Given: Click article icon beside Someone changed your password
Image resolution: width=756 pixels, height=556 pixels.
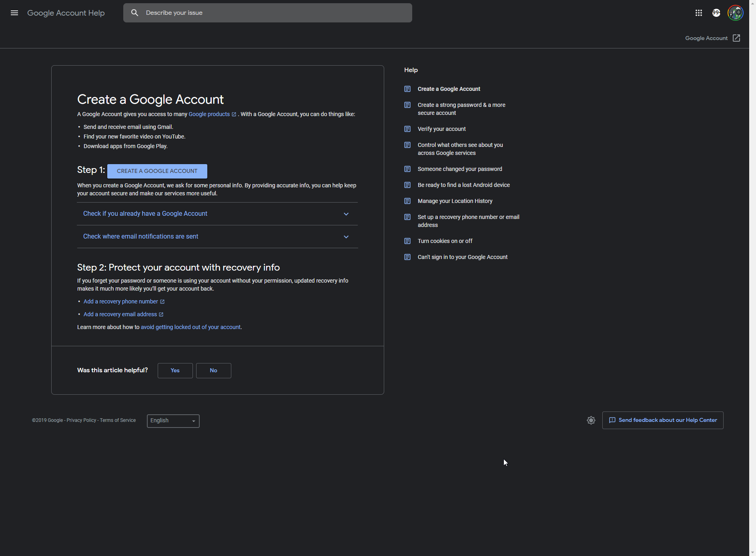Looking at the screenshot, I should (x=407, y=169).
